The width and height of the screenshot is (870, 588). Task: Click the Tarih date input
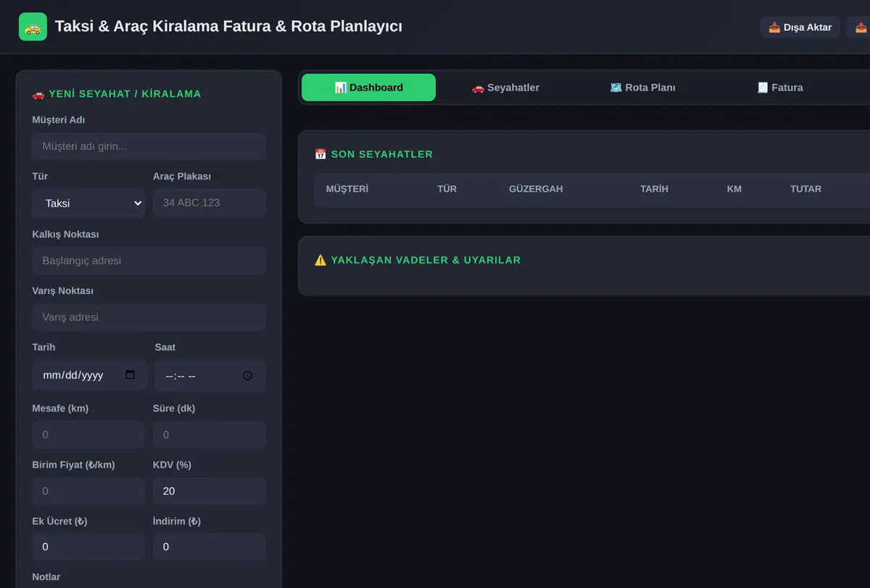(90, 376)
